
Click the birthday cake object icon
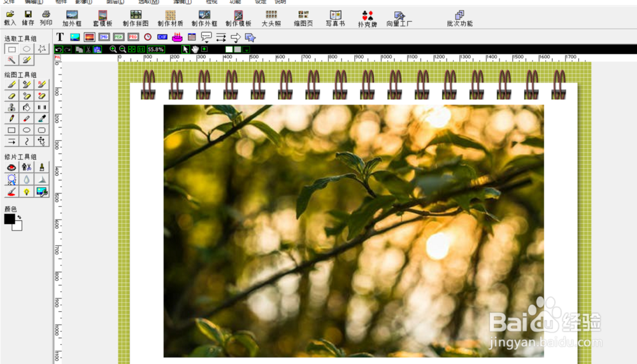coord(177,38)
